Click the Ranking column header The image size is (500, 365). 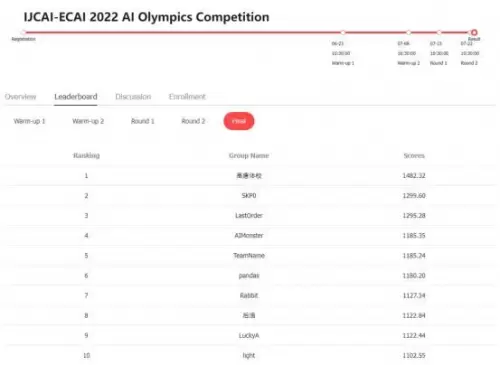(x=86, y=155)
